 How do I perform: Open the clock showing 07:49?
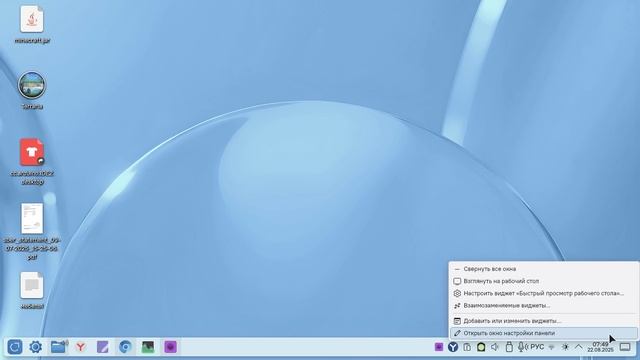(x=600, y=347)
